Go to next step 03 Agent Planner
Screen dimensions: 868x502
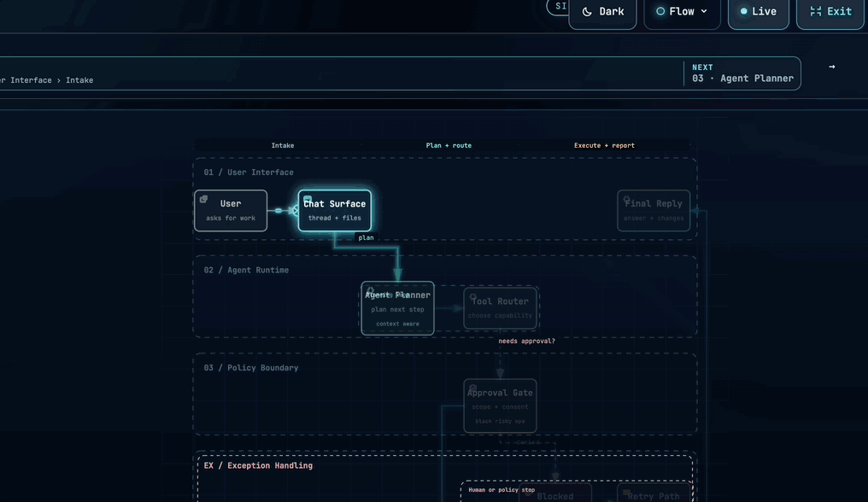(x=742, y=73)
